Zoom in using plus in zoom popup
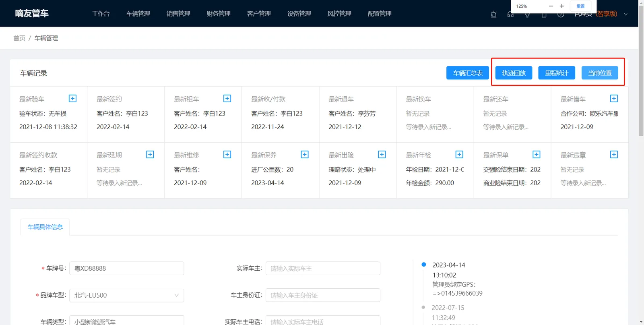This screenshot has height=325, width=644. tap(562, 6)
